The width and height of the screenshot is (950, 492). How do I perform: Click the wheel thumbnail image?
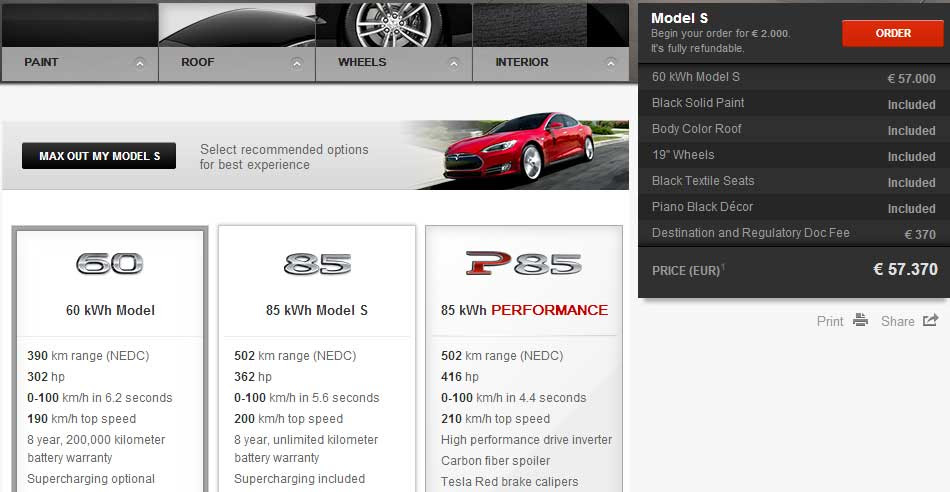tap(394, 24)
